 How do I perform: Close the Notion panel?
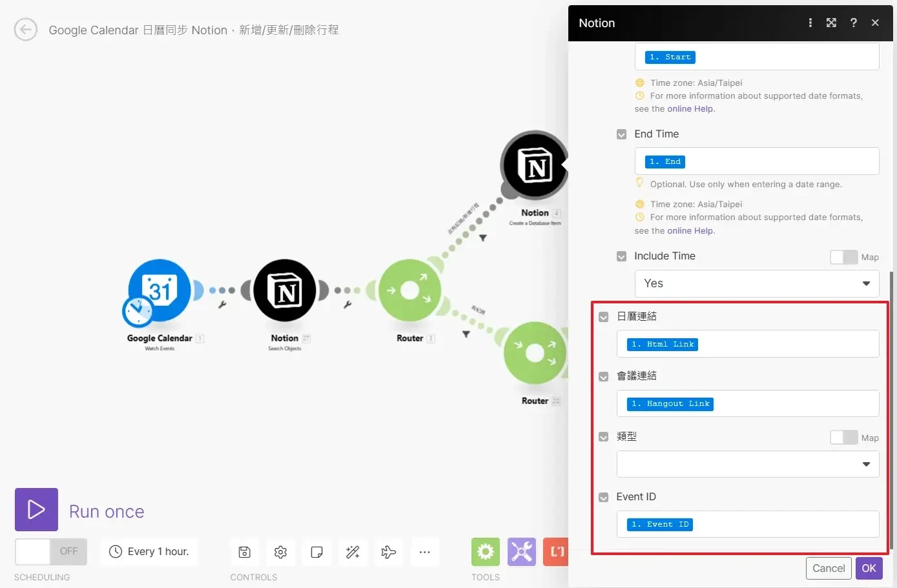click(x=876, y=23)
